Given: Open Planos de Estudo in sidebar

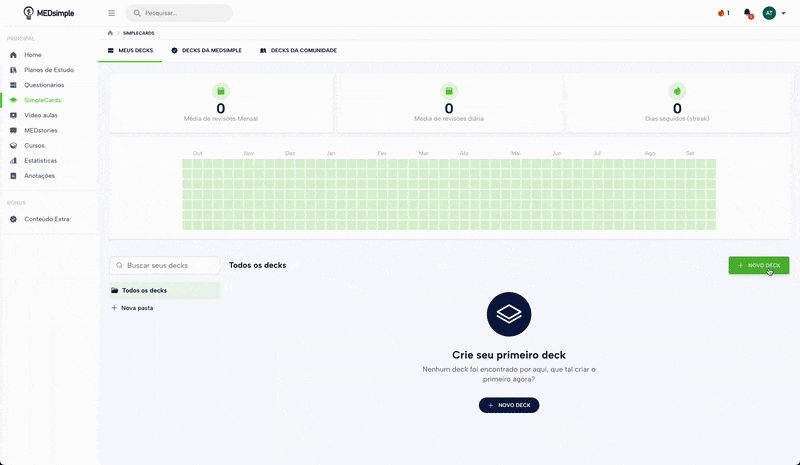Looking at the screenshot, I should (49, 70).
